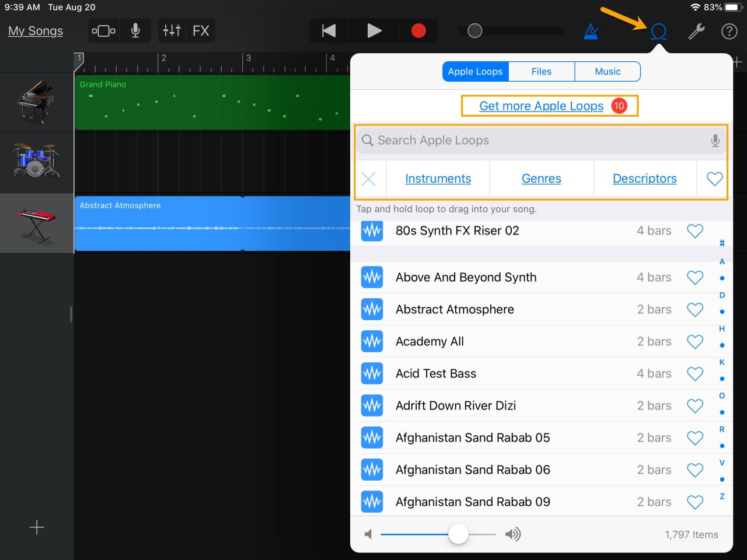Select the microphone input icon in the toolbar

coord(136,30)
